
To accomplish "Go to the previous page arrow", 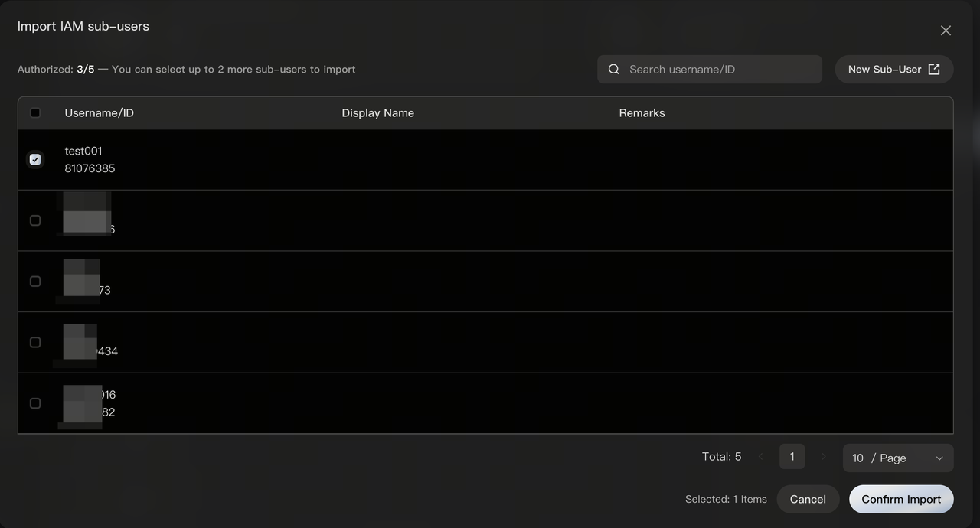I will point(760,456).
